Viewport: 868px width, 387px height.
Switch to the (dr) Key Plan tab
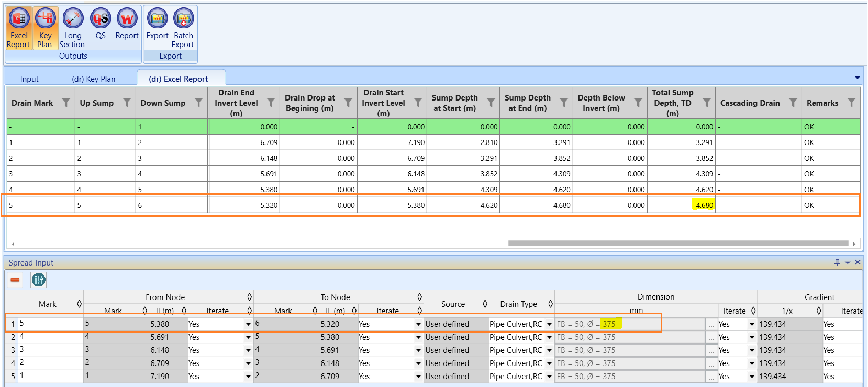tap(94, 79)
